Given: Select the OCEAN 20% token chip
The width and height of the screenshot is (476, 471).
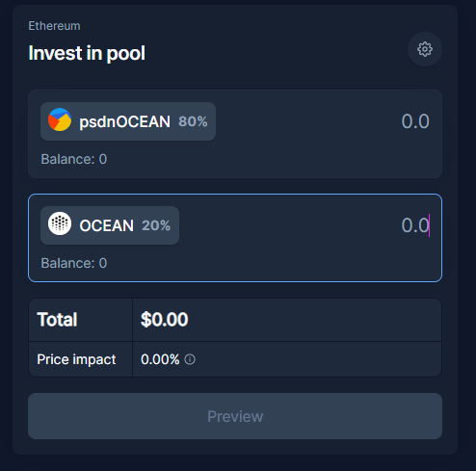Looking at the screenshot, I should [x=110, y=225].
